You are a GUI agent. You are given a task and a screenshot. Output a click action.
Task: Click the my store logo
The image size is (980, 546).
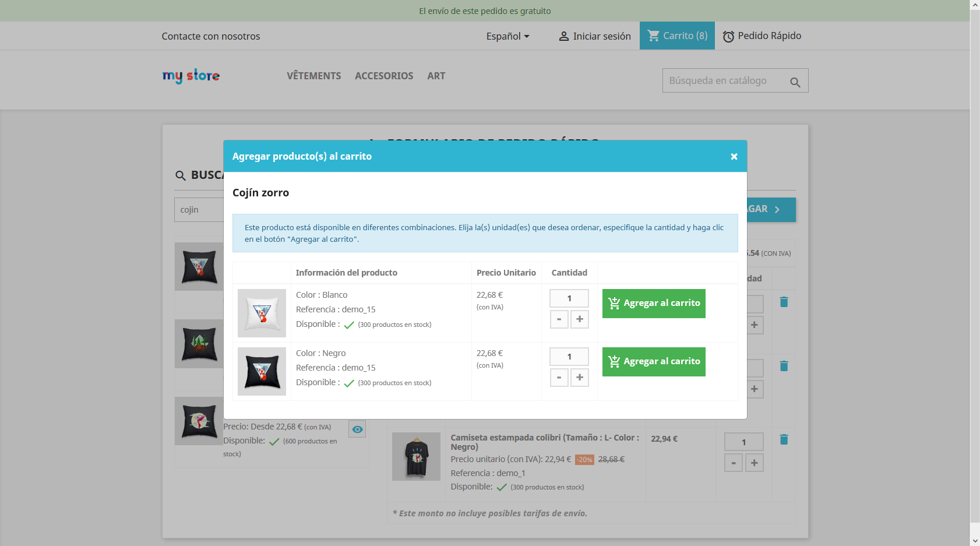(x=191, y=76)
